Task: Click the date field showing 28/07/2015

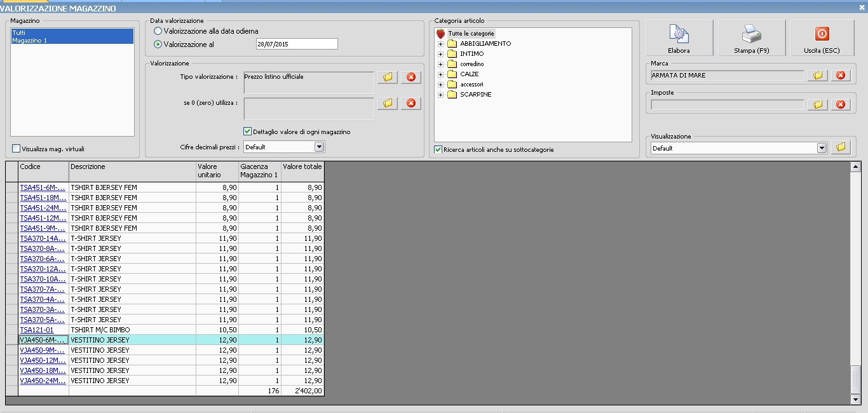Action: (296, 44)
